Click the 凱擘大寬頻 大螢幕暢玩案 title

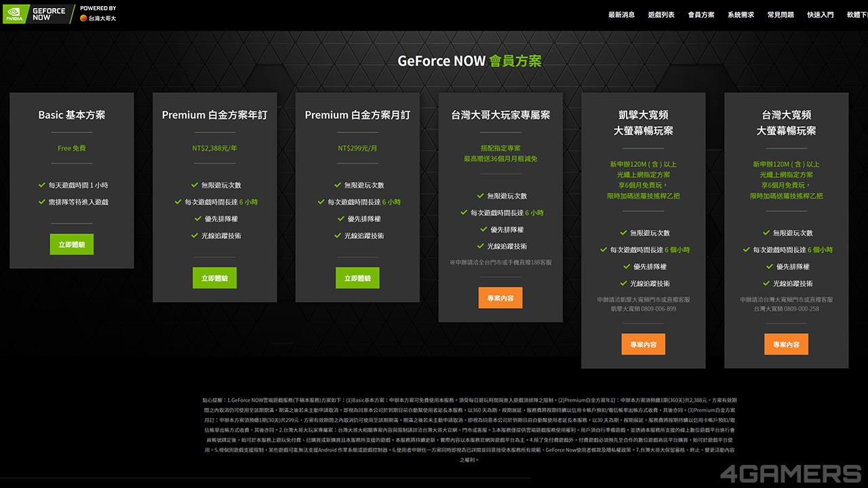tap(644, 123)
